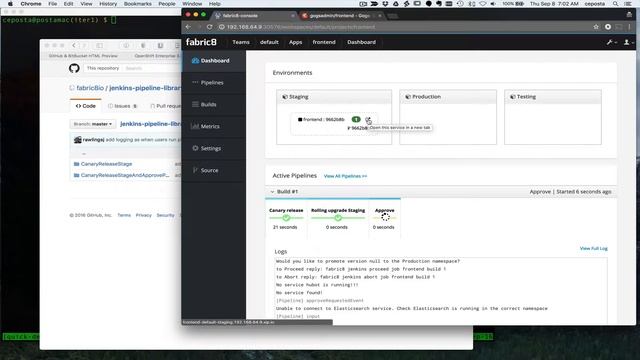Image resolution: width=640 pixels, height=360 pixels.
Task: Open the Chrome three-dot menu
Action: click(629, 27)
